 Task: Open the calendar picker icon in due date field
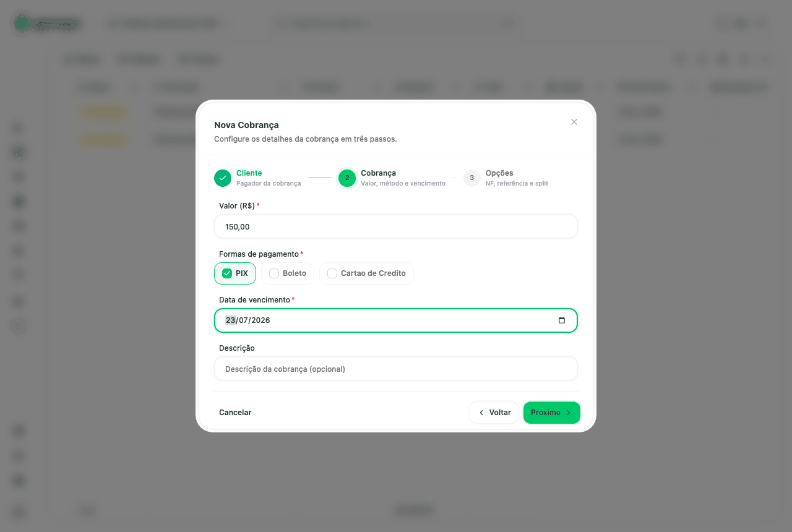(x=562, y=320)
